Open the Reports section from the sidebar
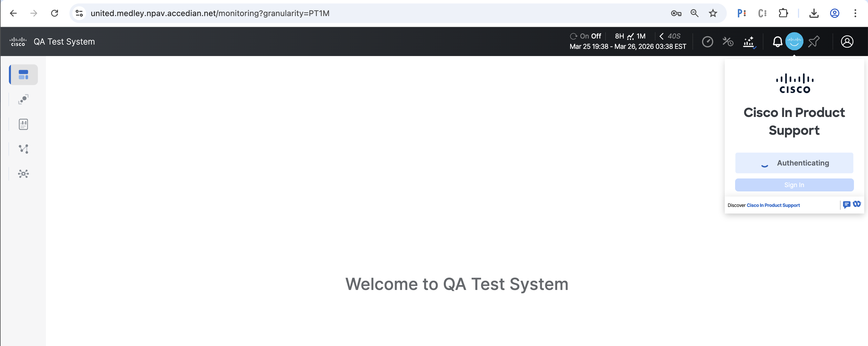 pyautogui.click(x=23, y=124)
